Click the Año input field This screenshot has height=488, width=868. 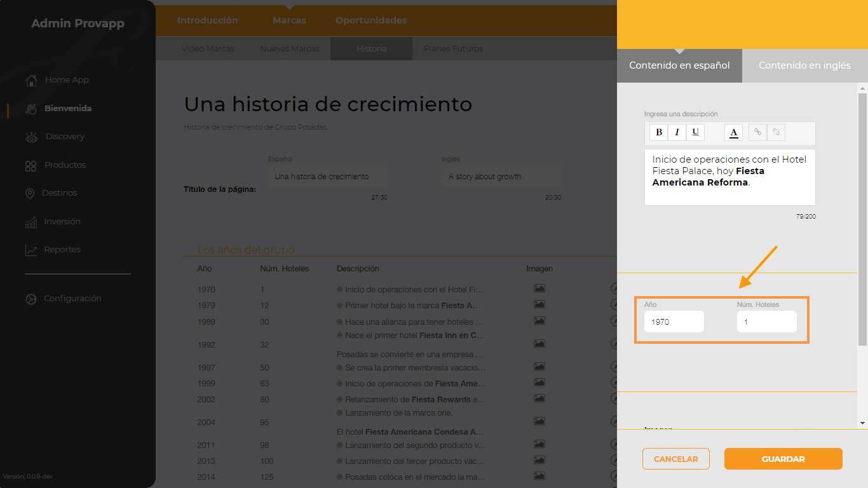(x=674, y=322)
